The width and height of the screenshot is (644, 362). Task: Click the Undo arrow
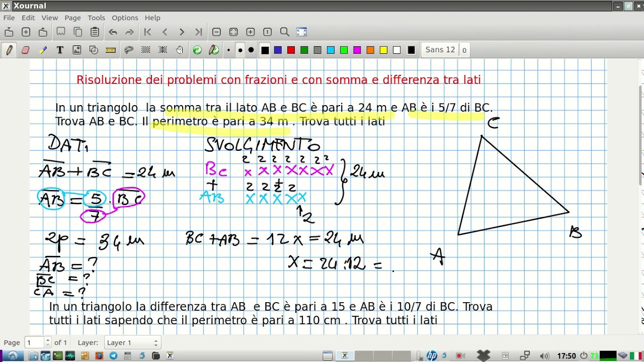[113, 32]
